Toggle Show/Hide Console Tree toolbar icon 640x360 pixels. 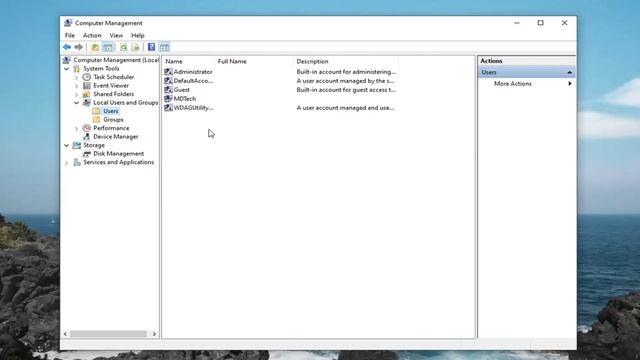[108, 47]
